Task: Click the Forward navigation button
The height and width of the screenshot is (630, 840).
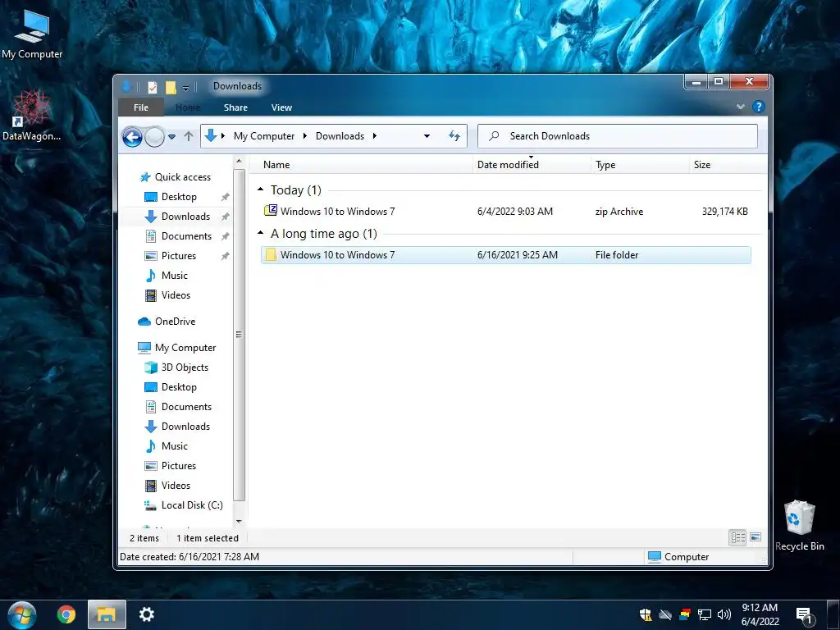Action: pos(154,137)
